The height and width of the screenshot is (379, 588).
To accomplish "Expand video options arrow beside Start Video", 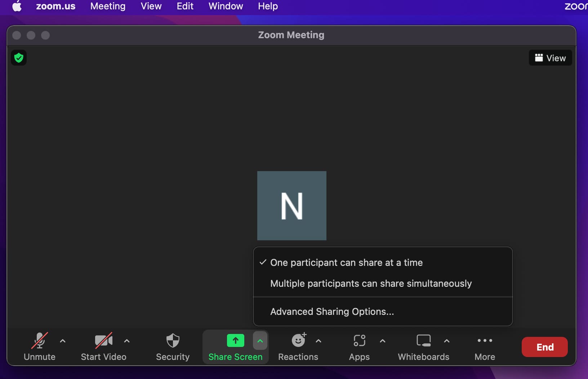I will [127, 341].
